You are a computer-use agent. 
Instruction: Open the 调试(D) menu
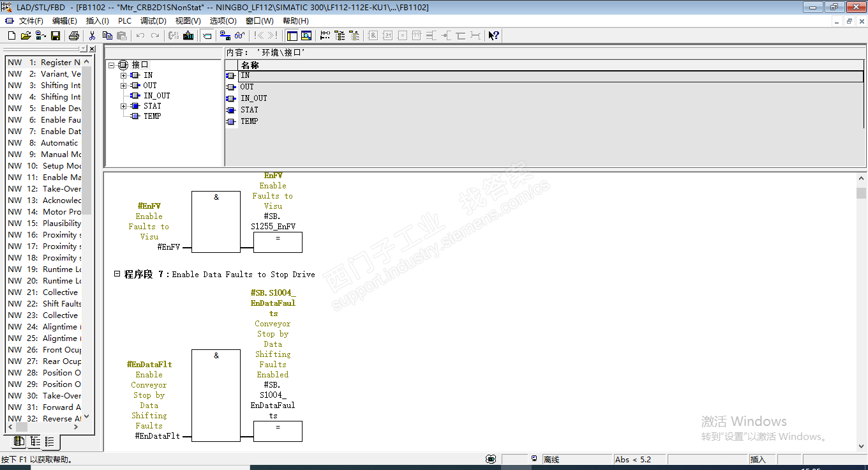point(153,21)
